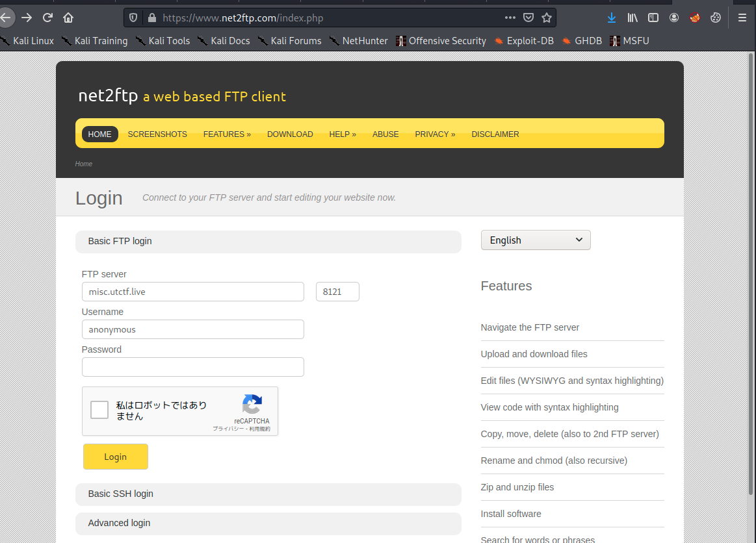Open the Exploit-DB bookmark

(524, 41)
